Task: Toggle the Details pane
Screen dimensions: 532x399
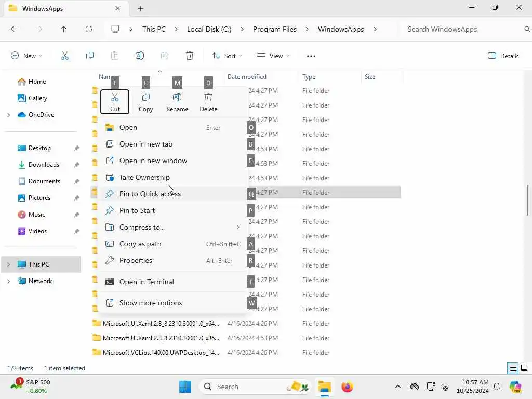Action: (x=503, y=56)
